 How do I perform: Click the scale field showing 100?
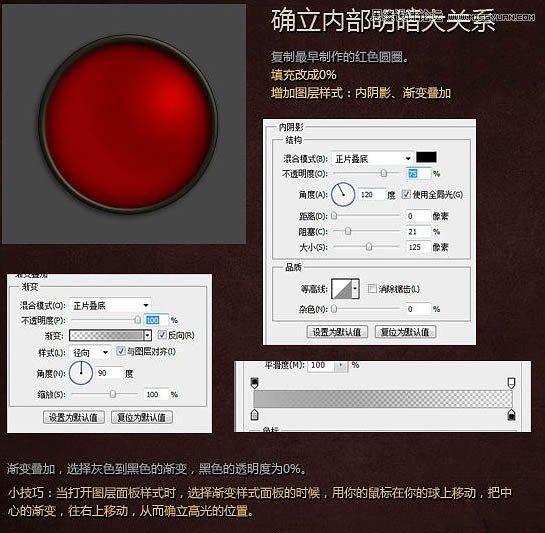tap(156, 394)
